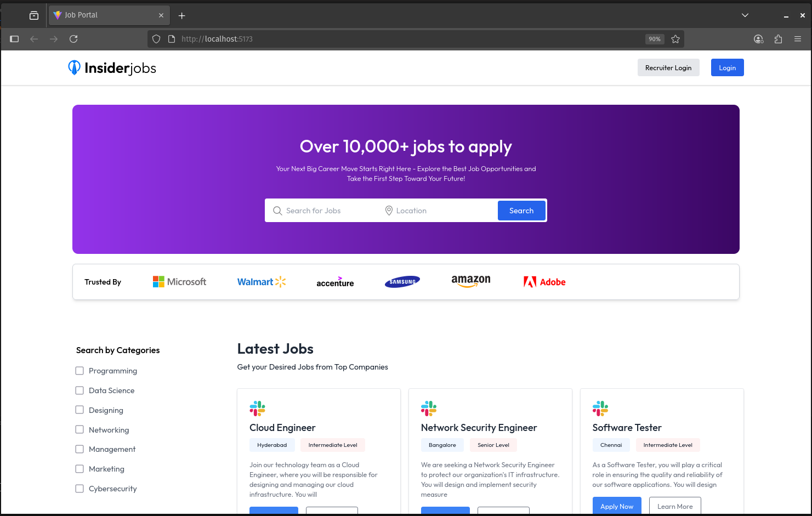Focus the Search for Jobs input field
The height and width of the screenshot is (516, 812).
pyautogui.click(x=329, y=211)
